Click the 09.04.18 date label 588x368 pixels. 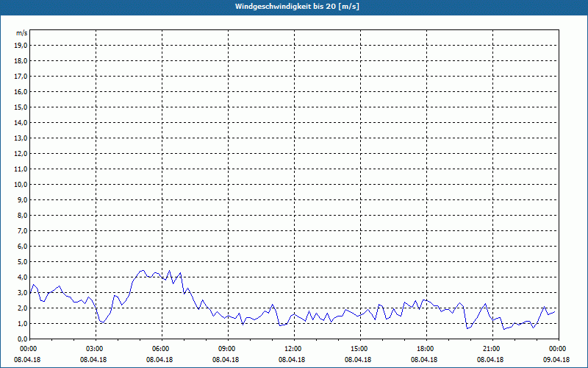pyautogui.click(x=556, y=360)
